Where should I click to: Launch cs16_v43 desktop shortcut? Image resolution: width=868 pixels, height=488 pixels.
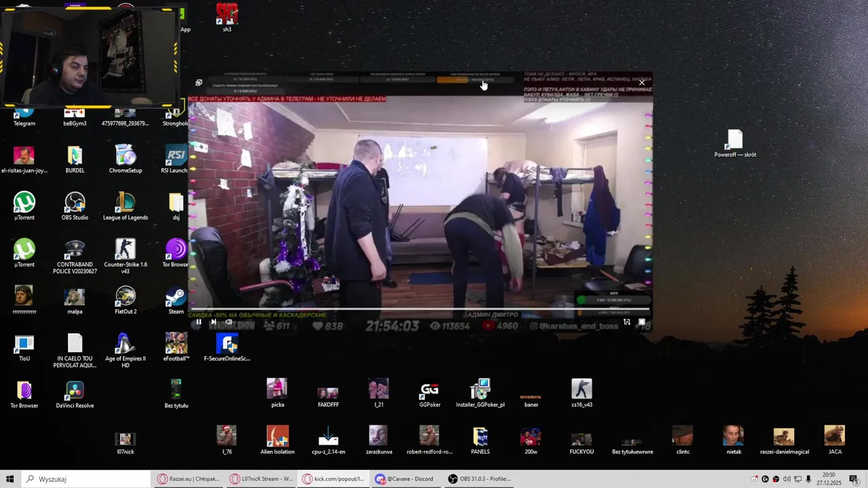[582, 394]
